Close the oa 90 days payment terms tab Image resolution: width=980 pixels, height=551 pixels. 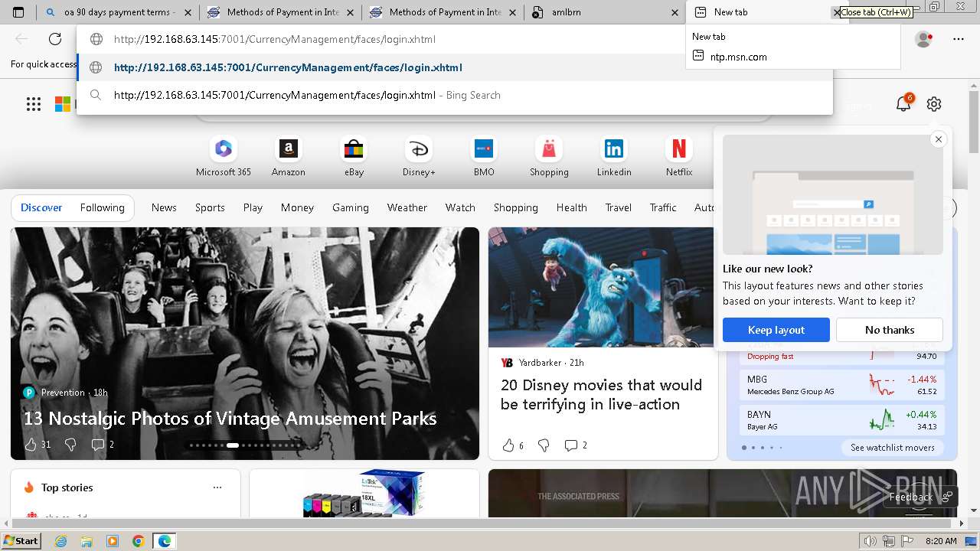[188, 12]
